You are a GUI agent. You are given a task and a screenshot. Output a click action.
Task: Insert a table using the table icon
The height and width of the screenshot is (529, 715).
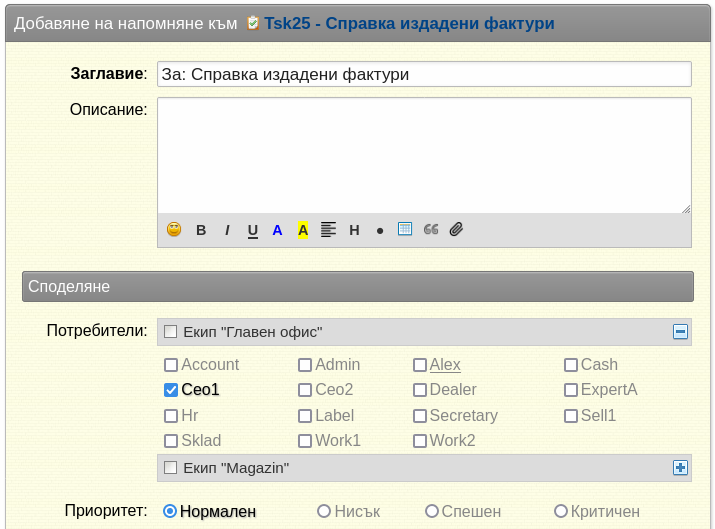click(x=405, y=229)
